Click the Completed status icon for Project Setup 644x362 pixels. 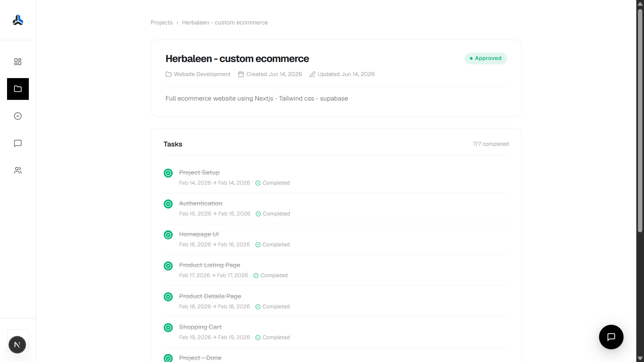pyautogui.click(x=258, y=183)
